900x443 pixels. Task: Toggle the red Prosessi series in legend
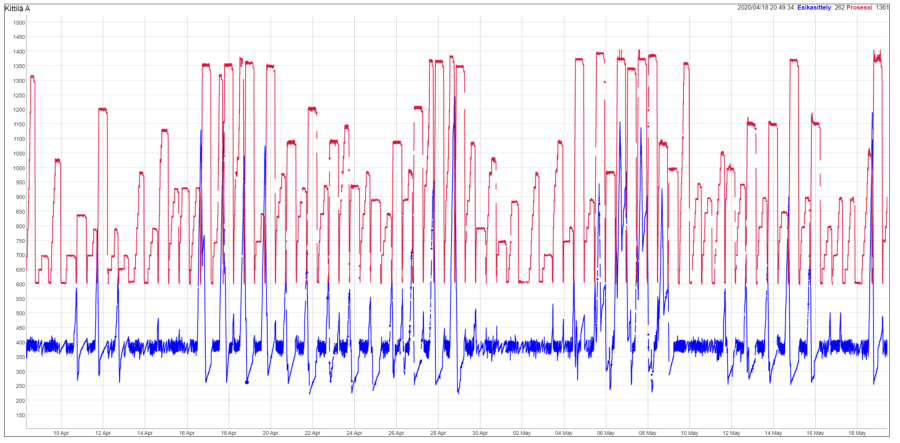click(x=860, y=7)
